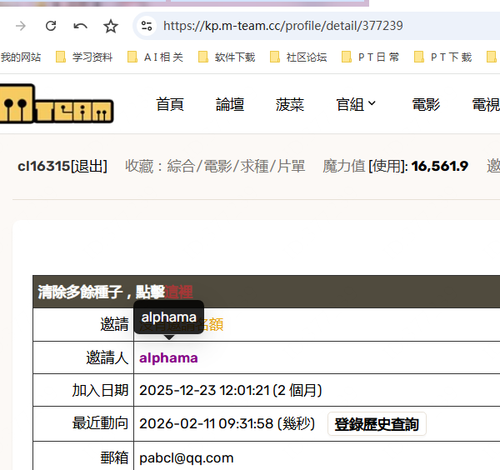Open the 綜合 favorites link
This screenshot has width=500, height=470.
tap(181, 166)
